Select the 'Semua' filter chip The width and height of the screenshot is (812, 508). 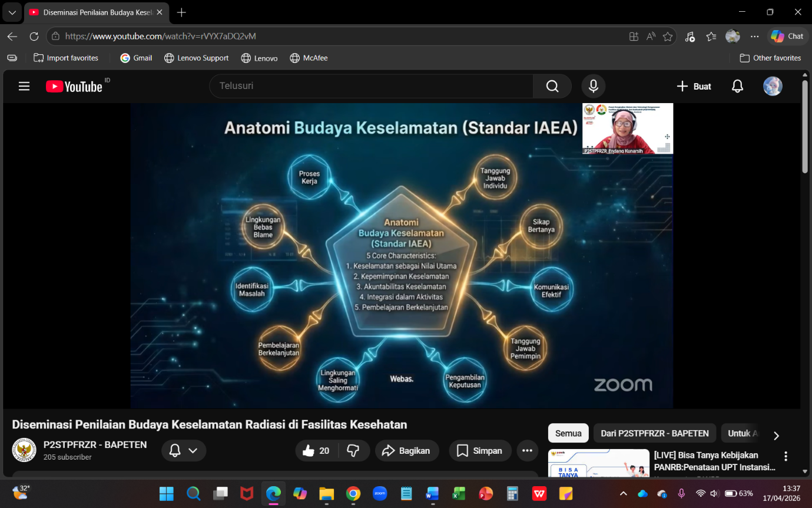coord(568,433)
